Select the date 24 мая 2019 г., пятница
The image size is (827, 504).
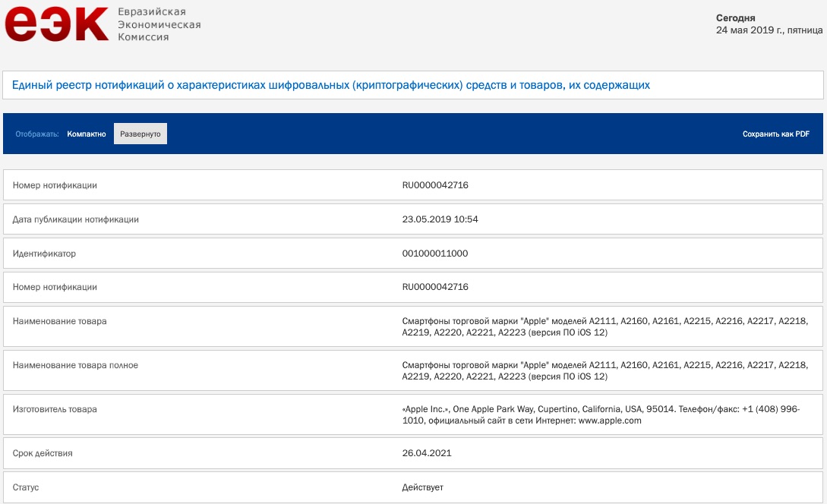769,30
